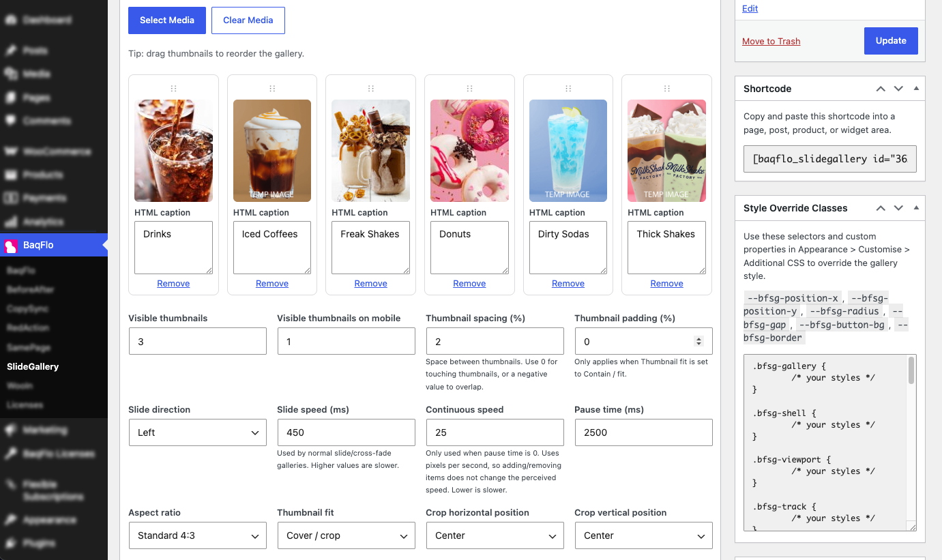942x560 pixels.
Task: Click the BaqFlo logo icon in sidebar
Action: coord(10,246)
